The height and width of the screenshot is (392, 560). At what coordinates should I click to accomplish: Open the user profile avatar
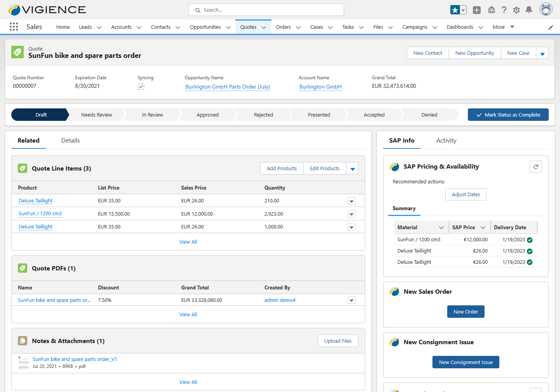(546, 9)
